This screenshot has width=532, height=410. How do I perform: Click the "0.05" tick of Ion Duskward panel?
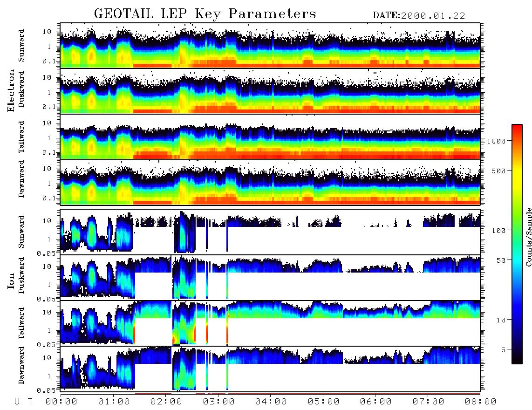[x=46, y=300]
